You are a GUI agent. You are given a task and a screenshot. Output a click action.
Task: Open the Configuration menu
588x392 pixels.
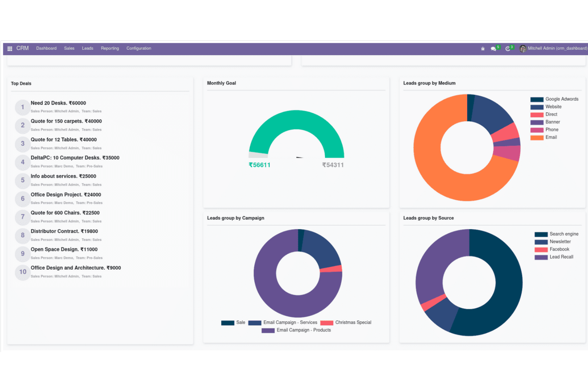point(139,48)
